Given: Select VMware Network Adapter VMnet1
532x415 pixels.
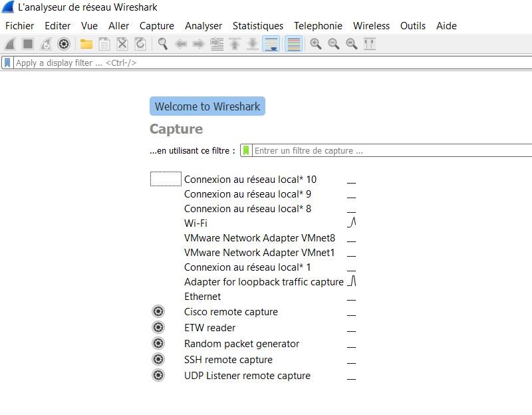Looking at the screenshot, I should [x=259, y=253].
